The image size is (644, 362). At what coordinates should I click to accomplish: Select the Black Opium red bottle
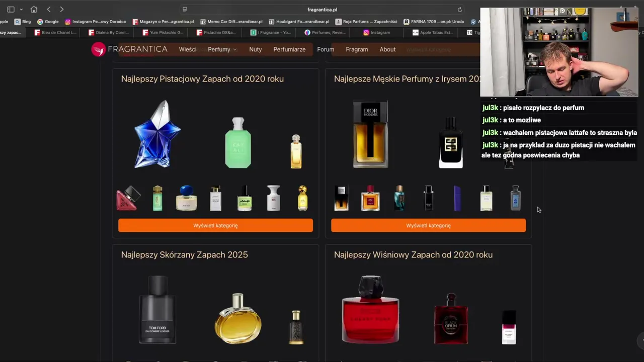pyautogui.click(x=451, y=319)
